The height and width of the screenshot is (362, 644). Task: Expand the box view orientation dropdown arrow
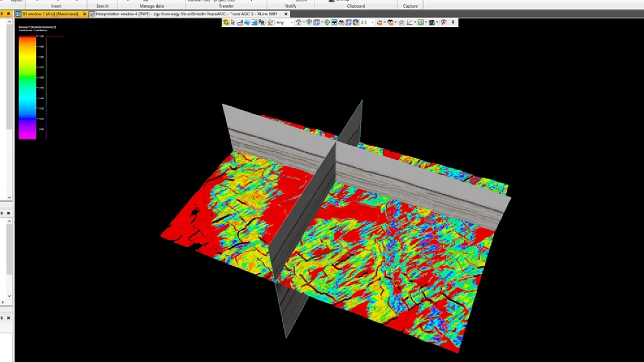tap(322, 23)
